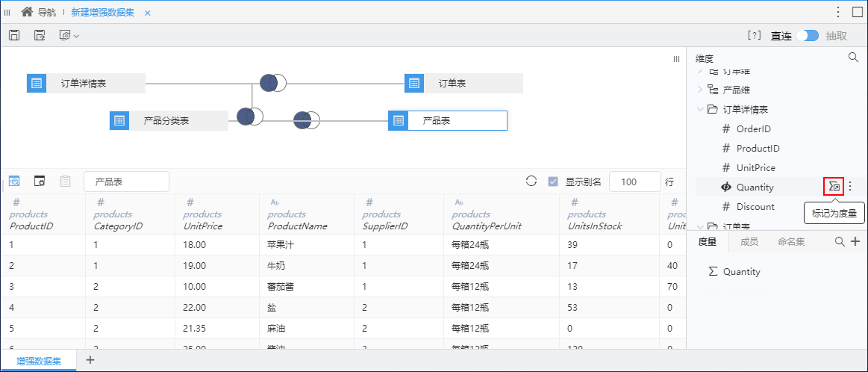868x372 pixels.
Task: Switch to the 成员 tab
Action: pyautogui.click(x=749, y=242)
